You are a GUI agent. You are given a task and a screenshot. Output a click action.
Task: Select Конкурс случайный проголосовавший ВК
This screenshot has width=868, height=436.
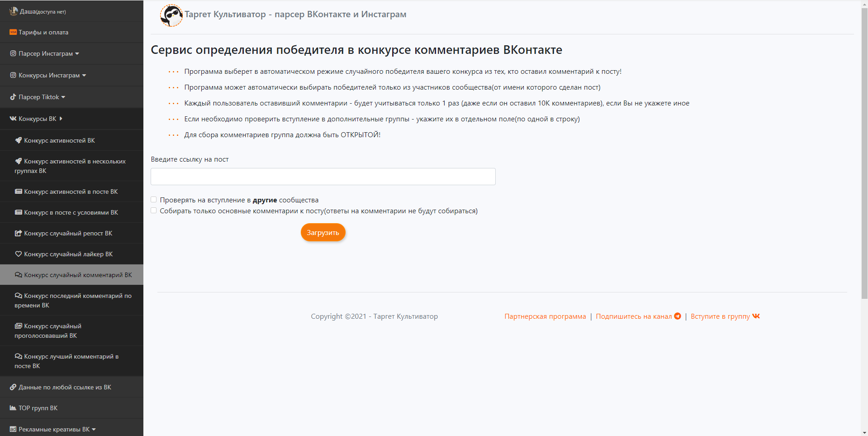pyautogui.click(x=71, y=331)
